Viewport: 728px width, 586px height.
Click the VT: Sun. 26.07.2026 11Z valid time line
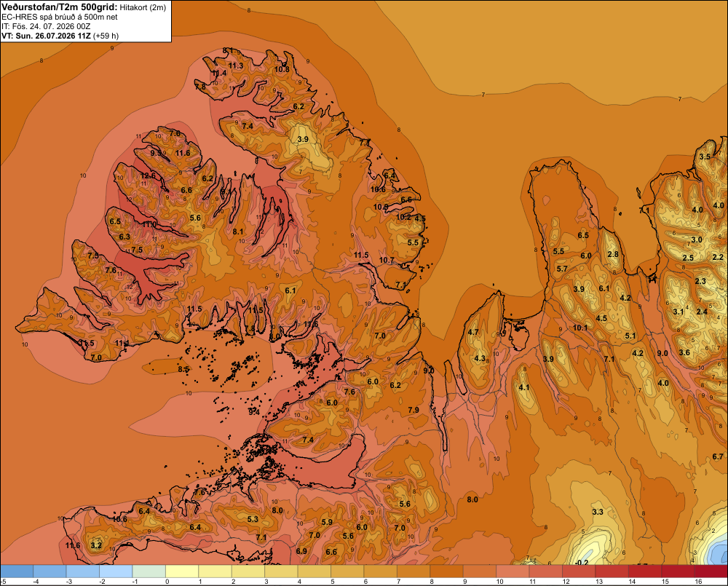point(48,36)
